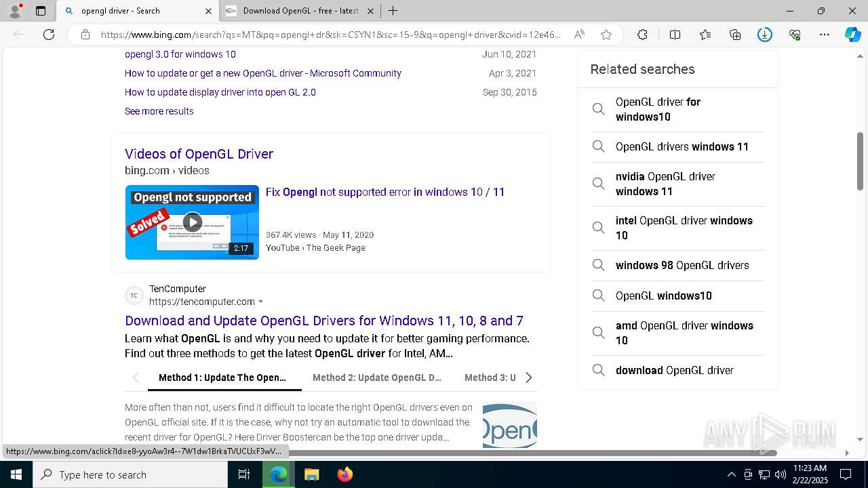Open the volume icon in system tray
Viewport: 868px width, 488px height.
[x=780, y=474]
